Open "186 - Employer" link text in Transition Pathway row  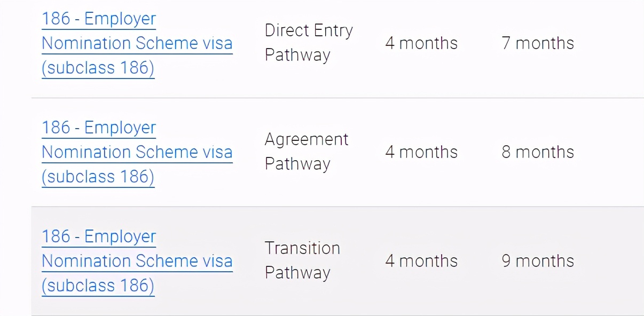99,237
